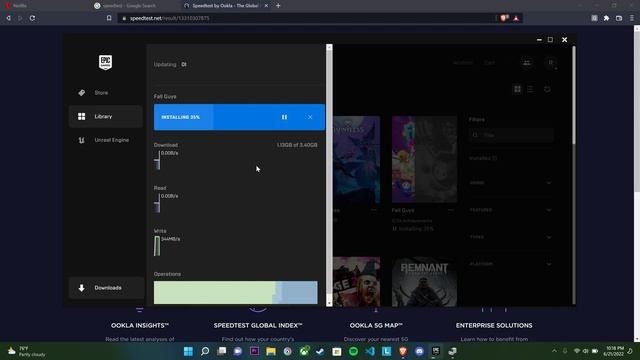
Task: Open File Explorer from taskbar
Action: point(271,351)
